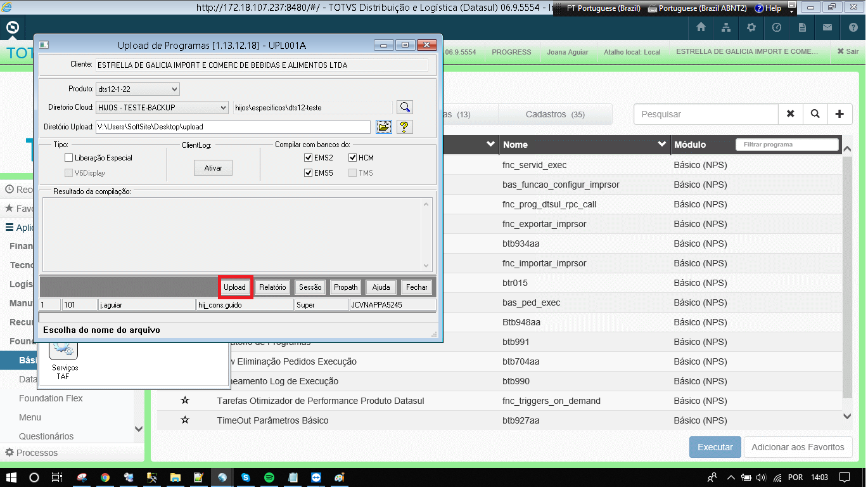The height and width of the screenshot is (487, 868).
Task: Switch to the Cadastros (35) tab
Action: (555, 114)
